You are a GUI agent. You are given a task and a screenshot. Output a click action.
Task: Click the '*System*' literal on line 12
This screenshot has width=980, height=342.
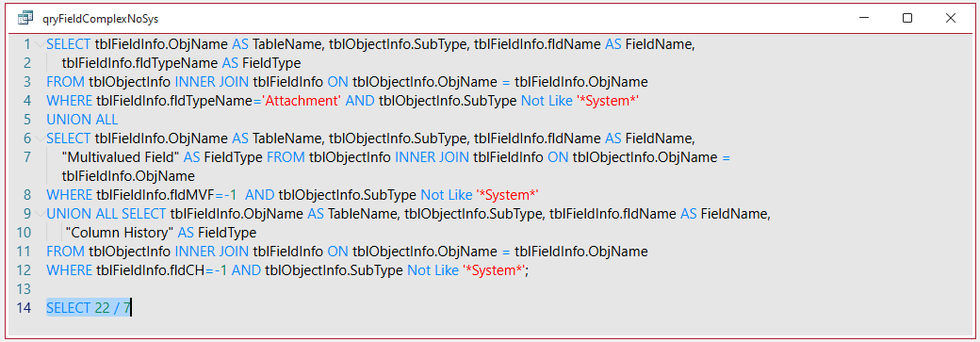pyautogui.click(x=495, y=270)
